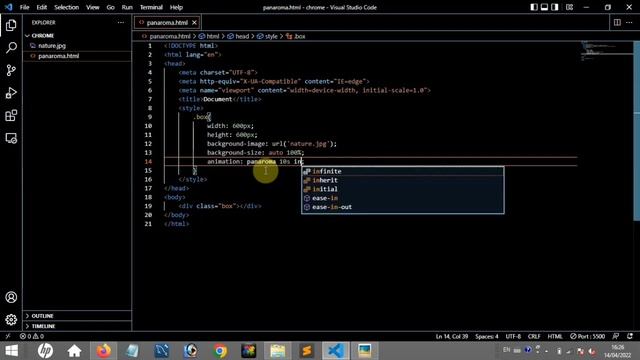Open the Windows Start menu
This screenshot has height=360, width=640.
coord(11,351)
